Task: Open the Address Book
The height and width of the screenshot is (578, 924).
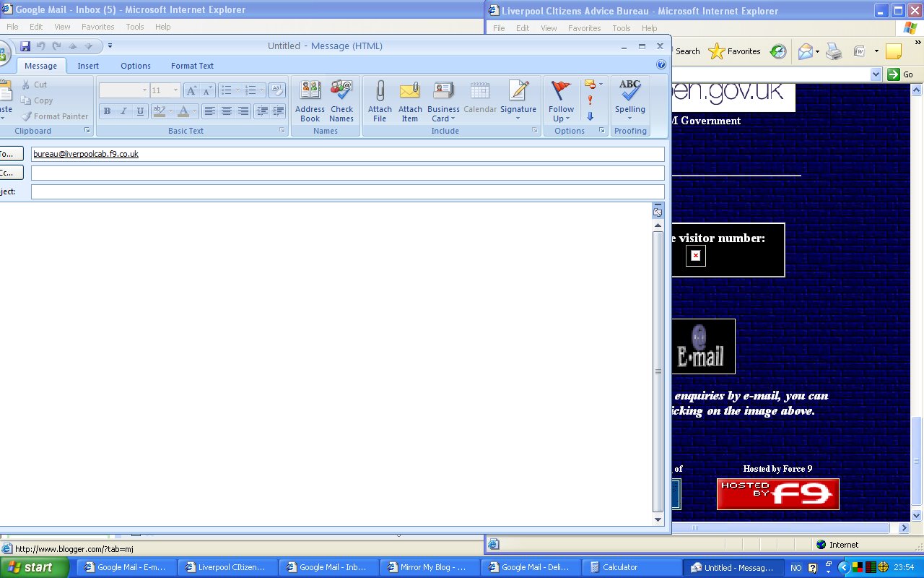Action: pos(310,102)
